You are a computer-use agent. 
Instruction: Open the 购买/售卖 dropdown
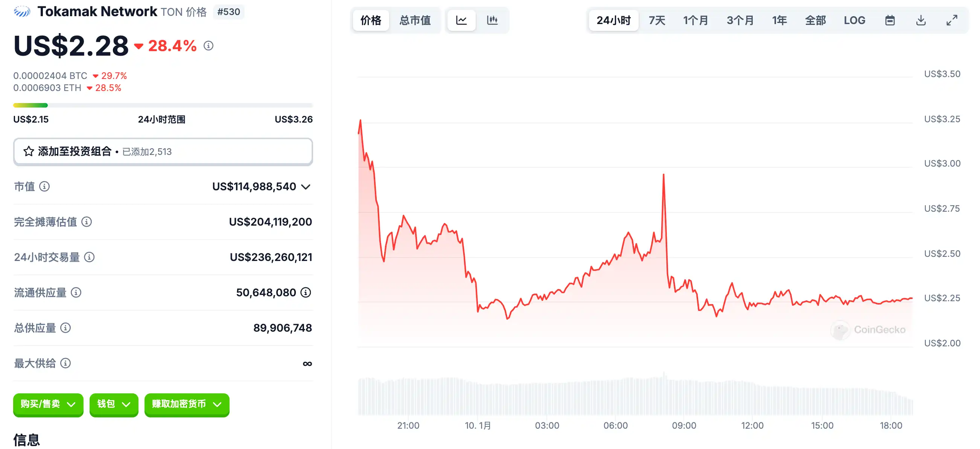tap(48, 404)
